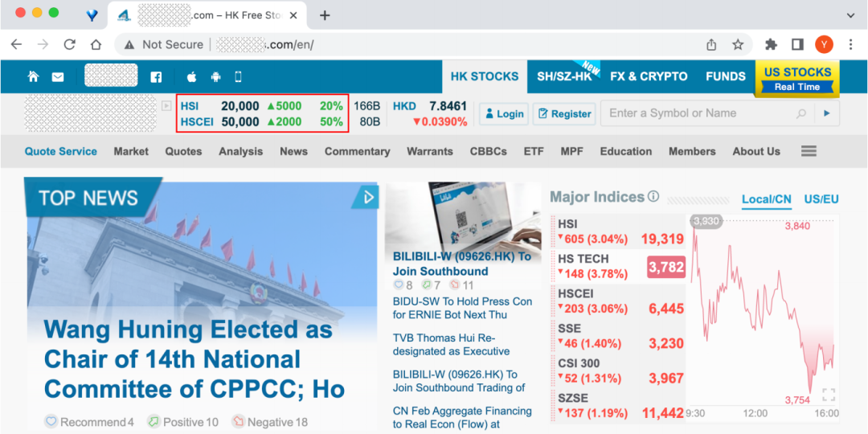The width and height of the screenshot is (868, 434).
Task: Expand the chart fullscreen icon
Action: pyautogui.click(x=829, y=395)
